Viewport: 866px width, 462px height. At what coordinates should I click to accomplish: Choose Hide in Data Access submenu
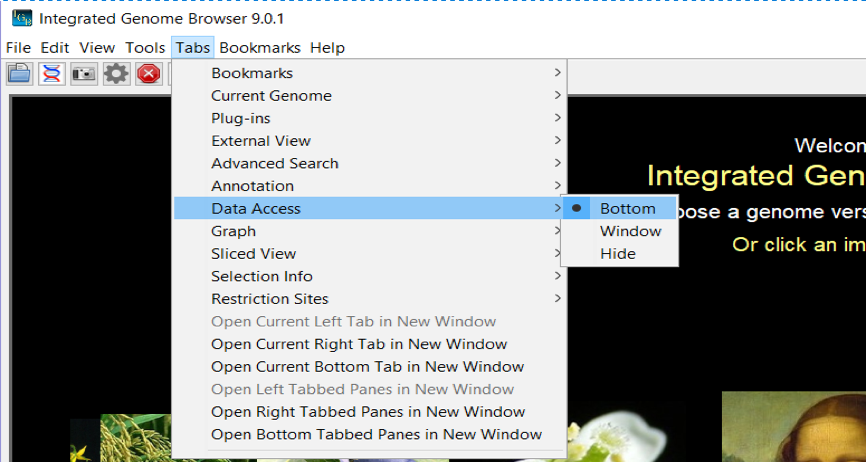(619, 253)
